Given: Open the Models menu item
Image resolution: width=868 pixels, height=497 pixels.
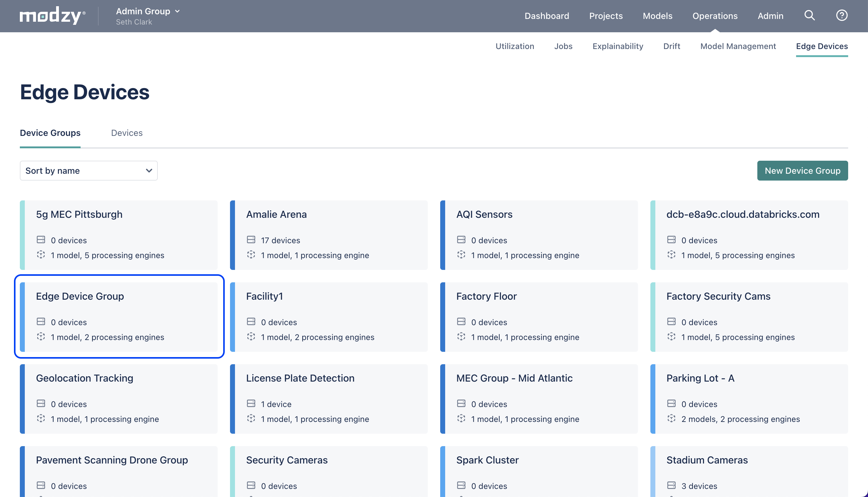Looking at the screenshot, I should point(657,16).
